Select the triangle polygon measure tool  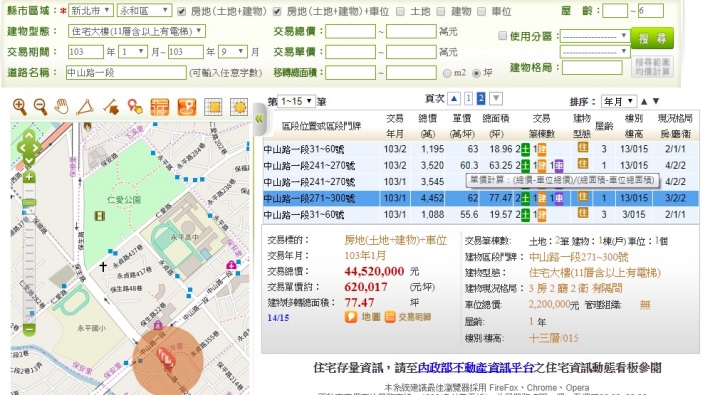(x=85, y=107)
